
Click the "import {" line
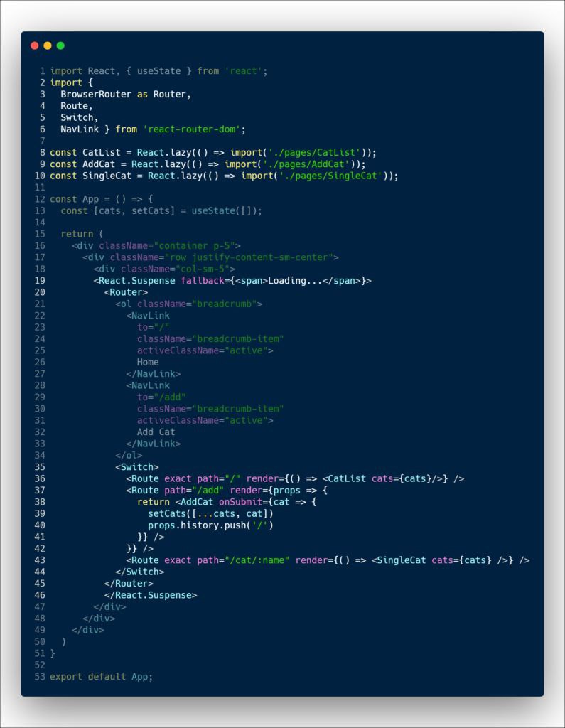click(71, 82)
